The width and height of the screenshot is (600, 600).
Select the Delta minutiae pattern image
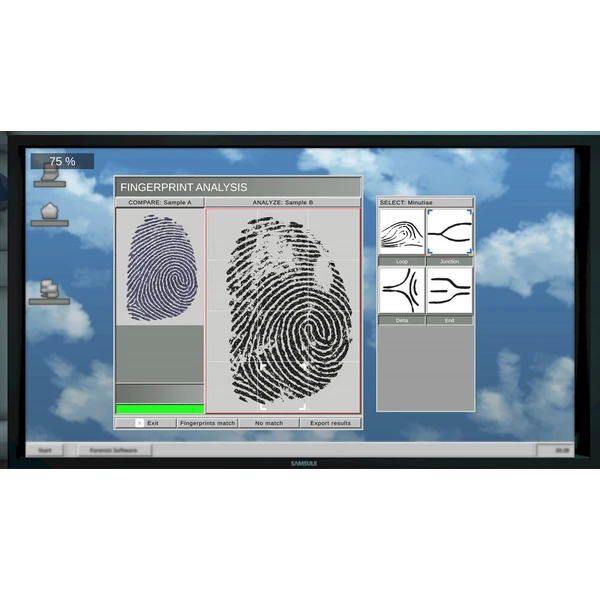(x=401, y=290)
